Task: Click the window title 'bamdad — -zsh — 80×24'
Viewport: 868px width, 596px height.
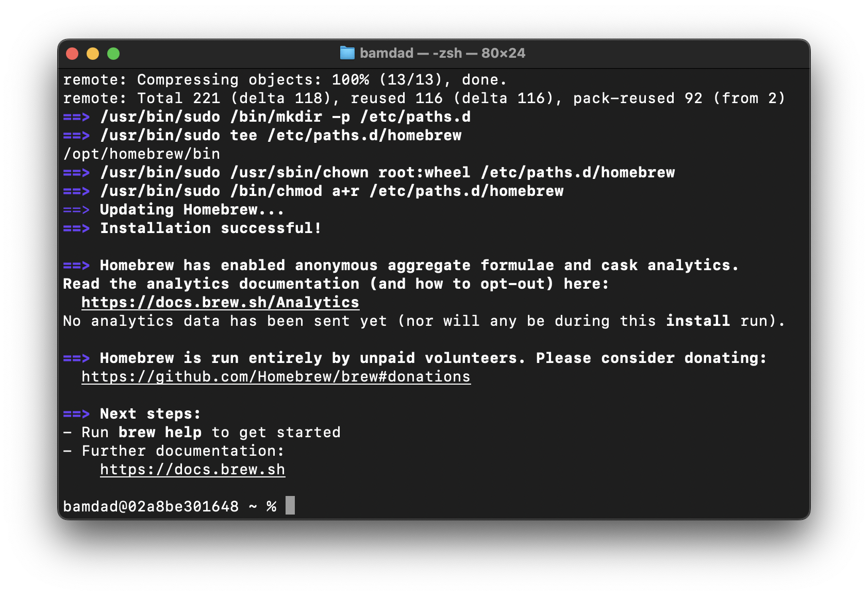Action: pyautogui.click(x=442, y=53)
